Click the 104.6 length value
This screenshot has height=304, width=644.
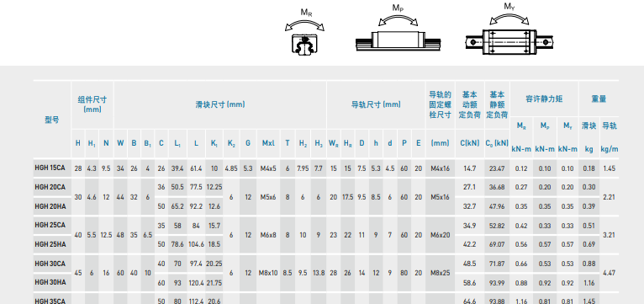[x=197, y=244]
